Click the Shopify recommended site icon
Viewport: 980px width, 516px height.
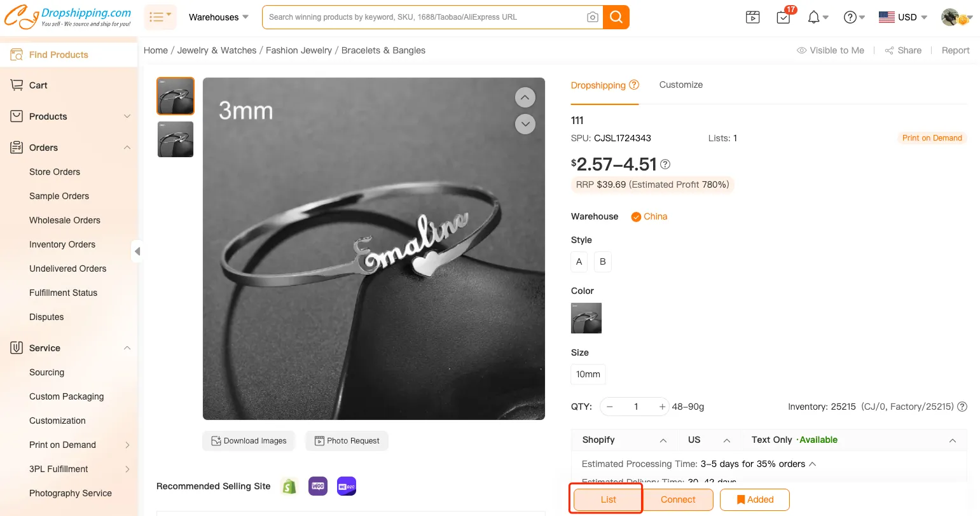pyautogui.click(x=289, y=486)
